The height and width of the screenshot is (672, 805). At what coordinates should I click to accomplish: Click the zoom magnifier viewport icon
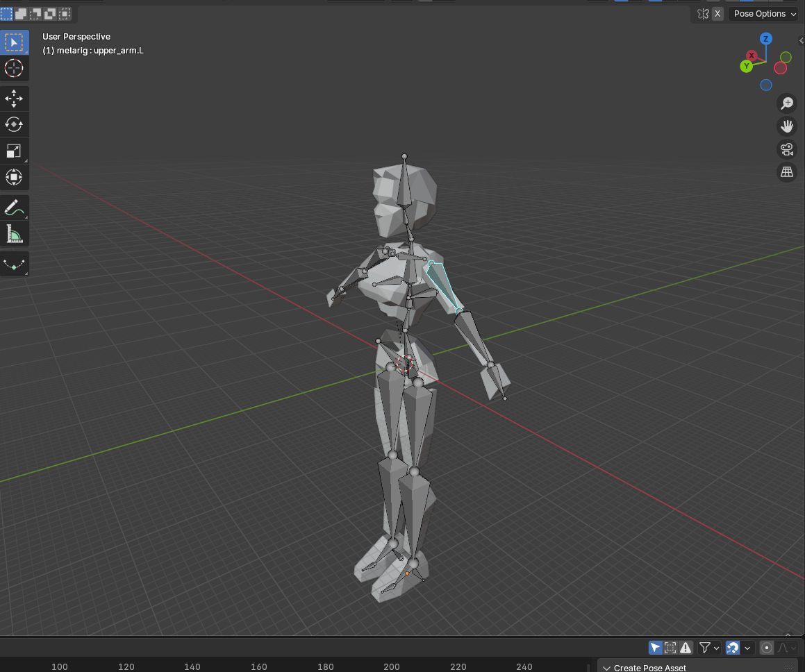click(x=787, y=103)
